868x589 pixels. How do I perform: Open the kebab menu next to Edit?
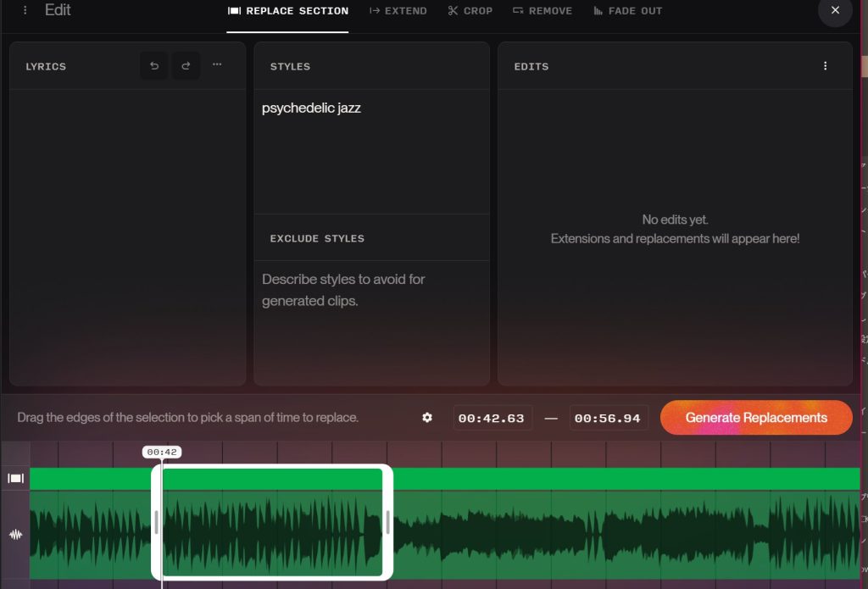click(25, 10)
